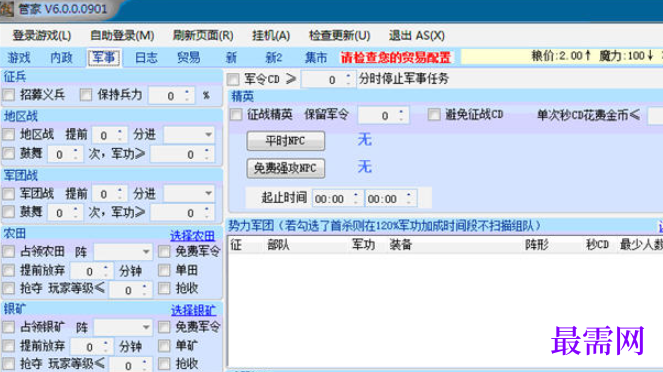The height and width of the screenshot is (372, 663).
Task: Click the 平时NPC button
Action: (x=286, y=141)
